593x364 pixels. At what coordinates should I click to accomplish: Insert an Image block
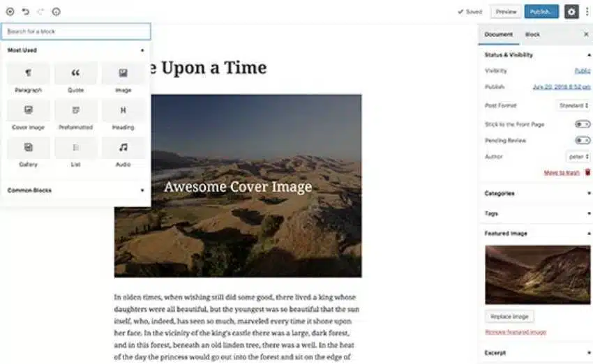point(123,79)
